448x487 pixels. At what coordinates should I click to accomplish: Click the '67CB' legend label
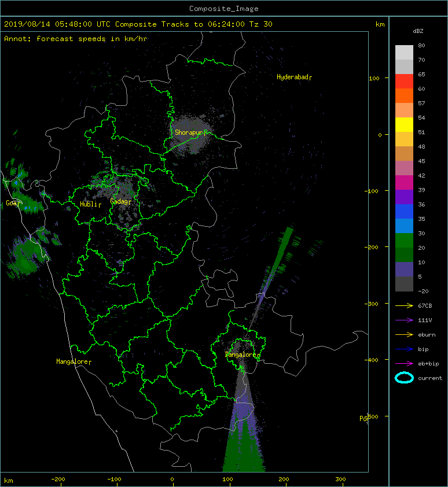coord(425,306)
